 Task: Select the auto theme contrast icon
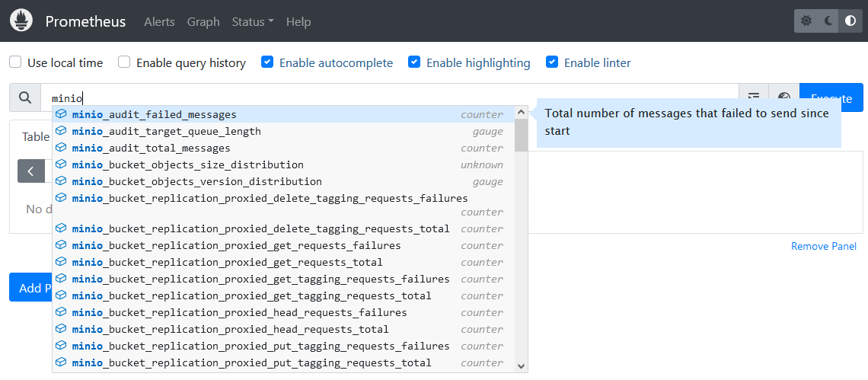[850, 21]
